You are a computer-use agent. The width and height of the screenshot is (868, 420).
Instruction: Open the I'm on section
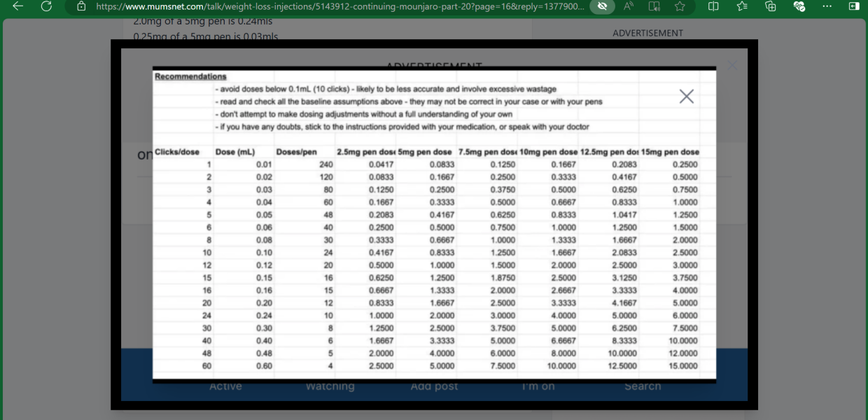pos(538,386)
